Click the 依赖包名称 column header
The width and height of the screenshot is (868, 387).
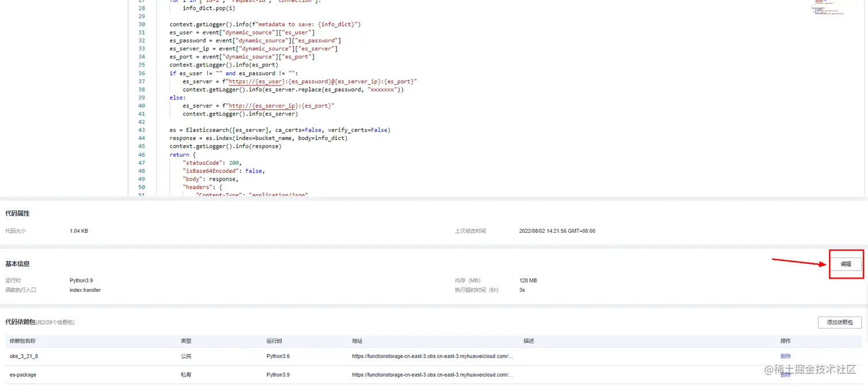coord(22,341)
